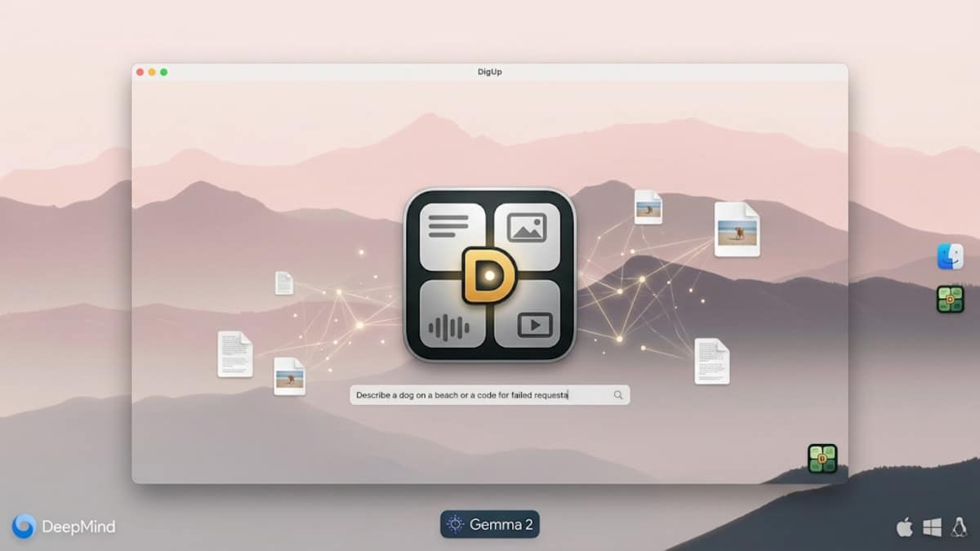
Task: Click the DigUp window title text
Action: 490,72
